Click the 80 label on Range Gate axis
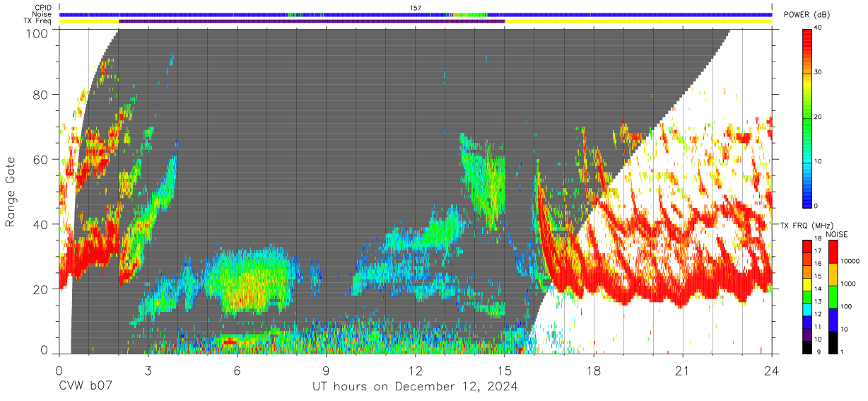The height and width of the screenshot is (401, 868). click(x=41, y=95)
